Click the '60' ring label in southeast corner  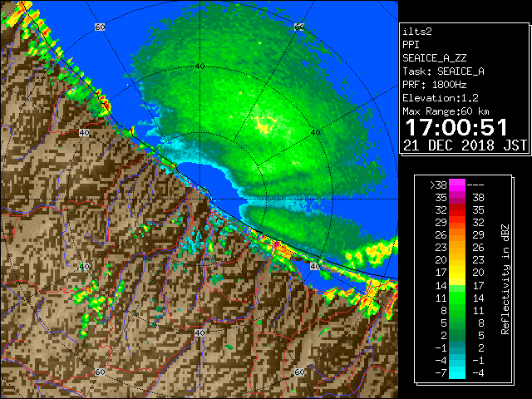(299, 372)
